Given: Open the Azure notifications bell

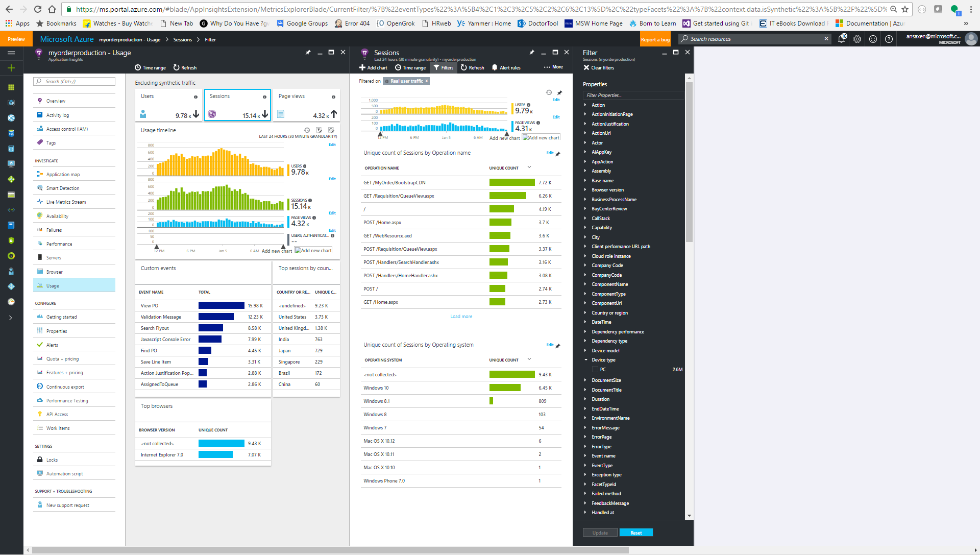Looking at the screenshot, I should tap(841, 39).
